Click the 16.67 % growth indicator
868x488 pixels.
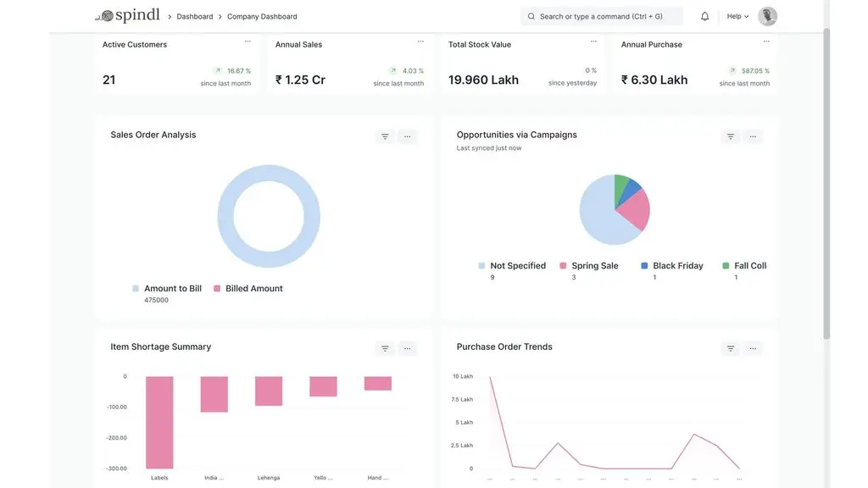click(x=232, y=71)
